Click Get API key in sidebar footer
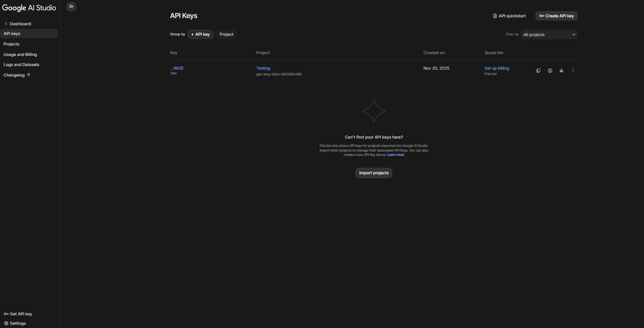The image size is (644, 328). click(x=18, y=314)
